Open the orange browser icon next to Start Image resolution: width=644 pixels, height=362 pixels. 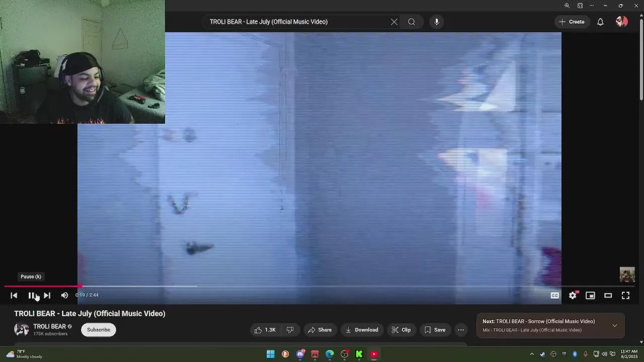pyautogui.click(x=285, y=354)
